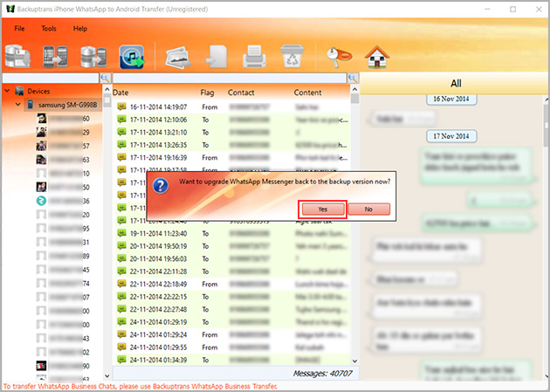Viewport: 550px width, 392px height.
Task: Click the home toolbar icon
Action: pyautogui.click(x=377, y=57)
